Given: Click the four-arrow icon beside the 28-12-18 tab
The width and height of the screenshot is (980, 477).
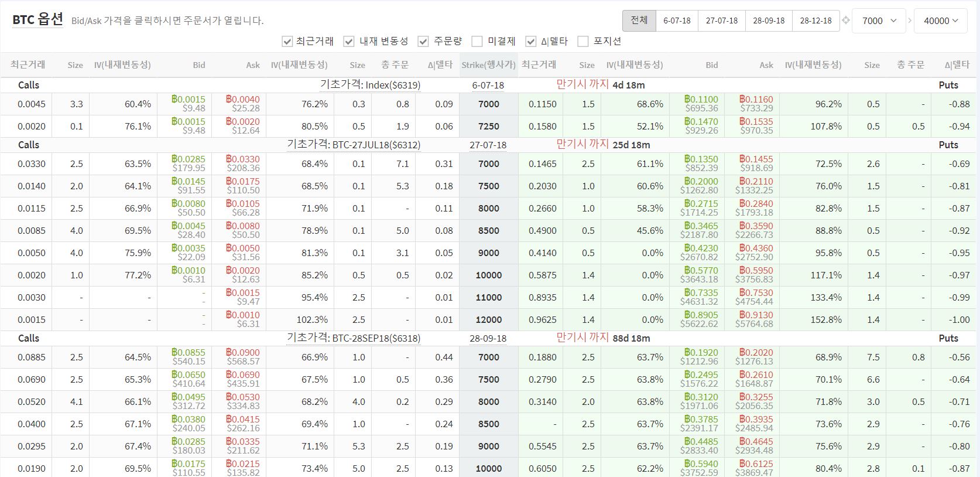Looking at the screenshot, I should tap(845, 21).
